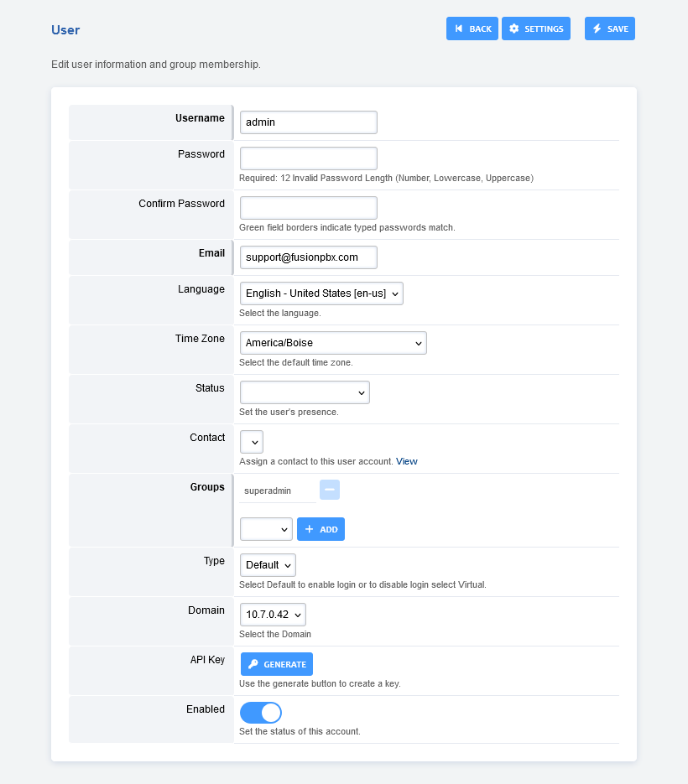Save the user changes

pyautogui.click(x=610, y=29)
